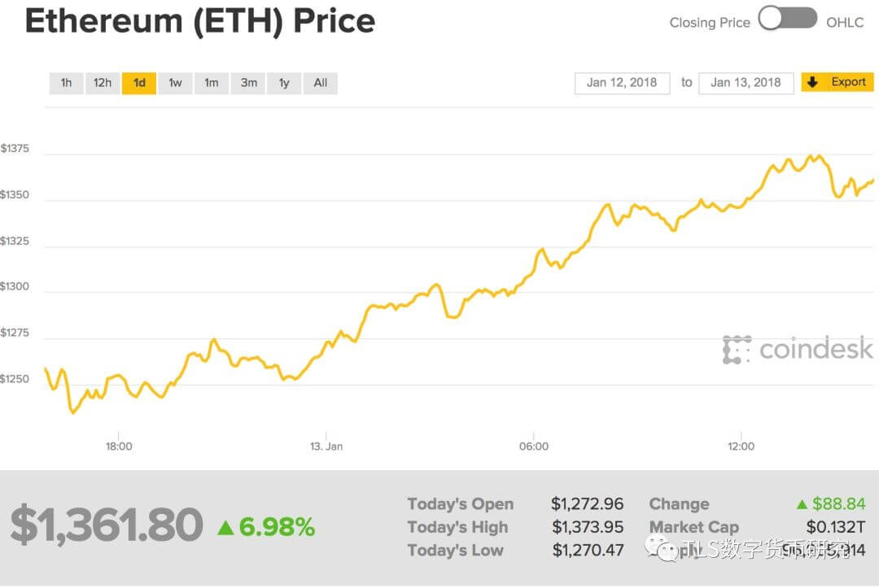Click the Closing Price label

point(710,23)
